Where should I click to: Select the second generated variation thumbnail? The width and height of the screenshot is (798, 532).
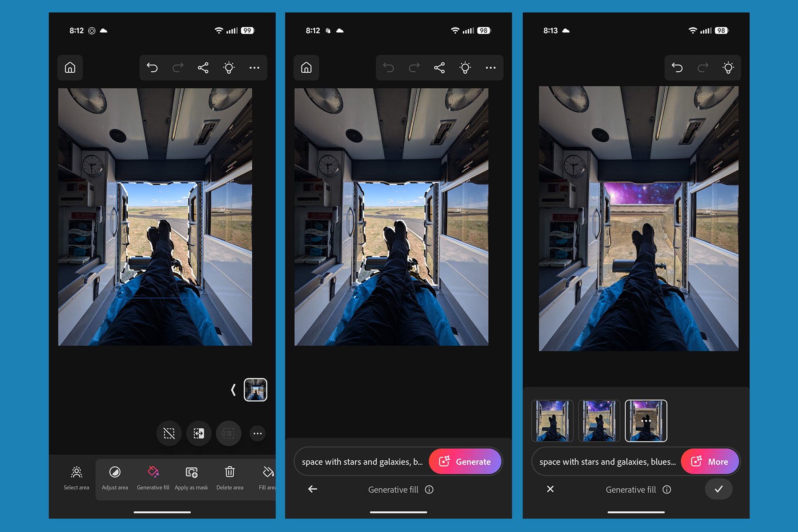[599, 421]
